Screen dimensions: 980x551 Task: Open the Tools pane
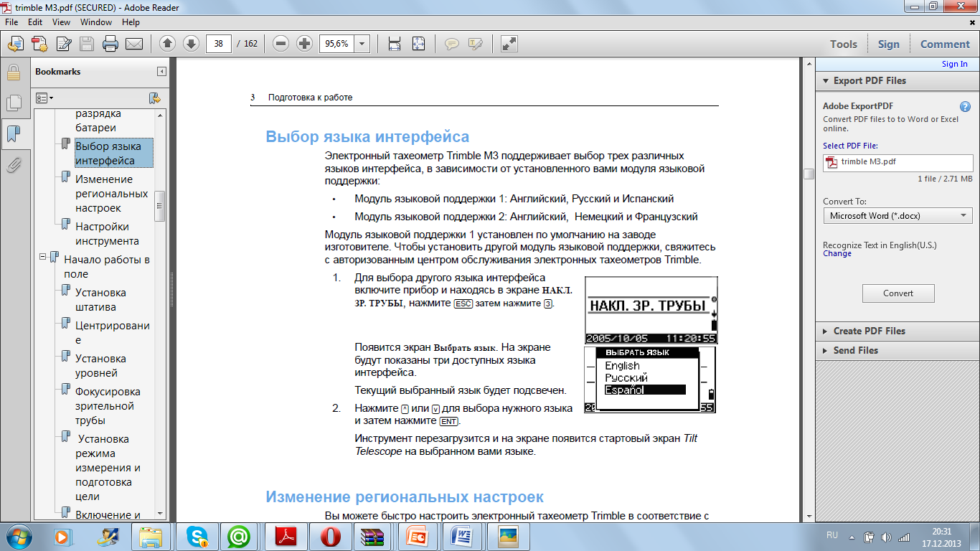click(x=844, y=44)
